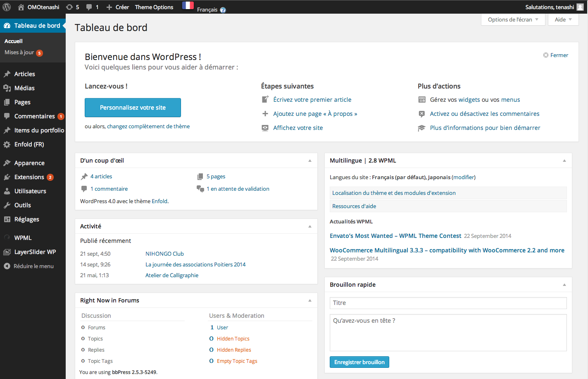
Task: Click the plus icon next to Ajoutez une page
Action: [x=265, y=113]
